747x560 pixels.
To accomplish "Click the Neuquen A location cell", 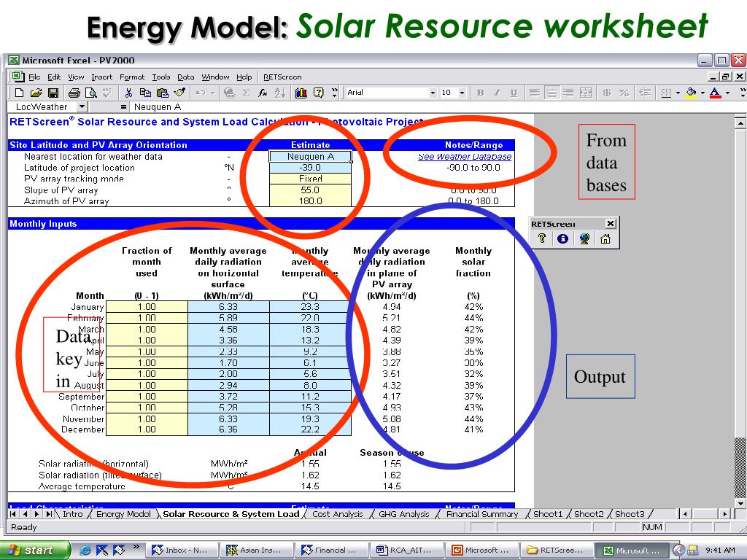I will [x=311, y=157].
